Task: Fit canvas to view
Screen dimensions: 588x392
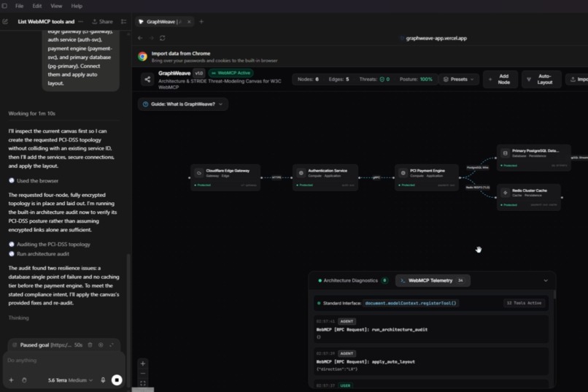Action: click(143, 383)
